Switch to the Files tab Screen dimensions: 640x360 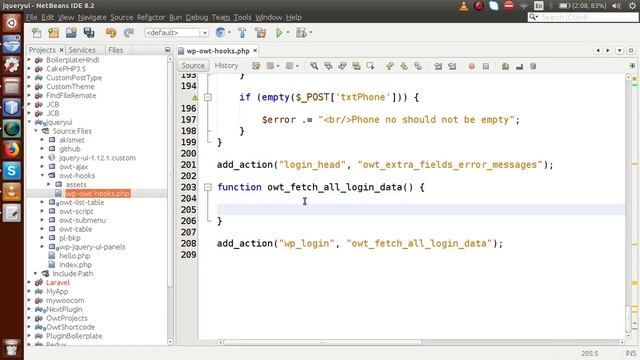click(x=116, y=50)
